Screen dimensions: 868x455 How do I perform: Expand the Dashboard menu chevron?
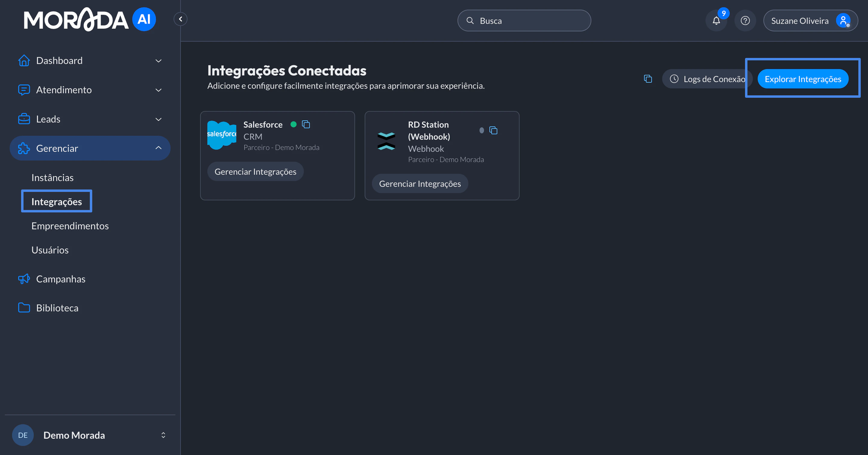click(158, 61)
